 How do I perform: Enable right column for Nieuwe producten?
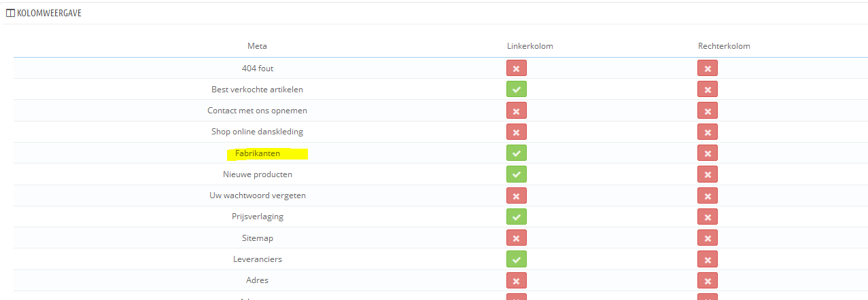[708, 174]
